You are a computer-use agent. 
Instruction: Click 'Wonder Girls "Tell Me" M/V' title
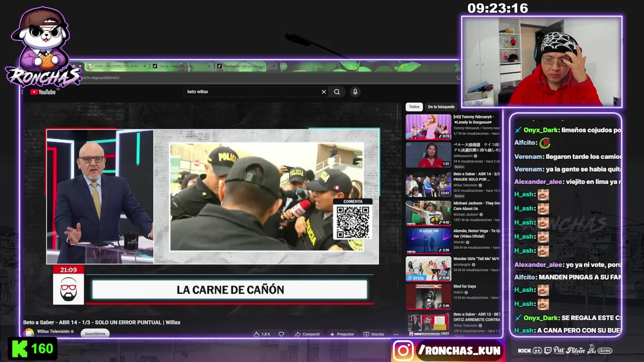(x=476, y=259)
